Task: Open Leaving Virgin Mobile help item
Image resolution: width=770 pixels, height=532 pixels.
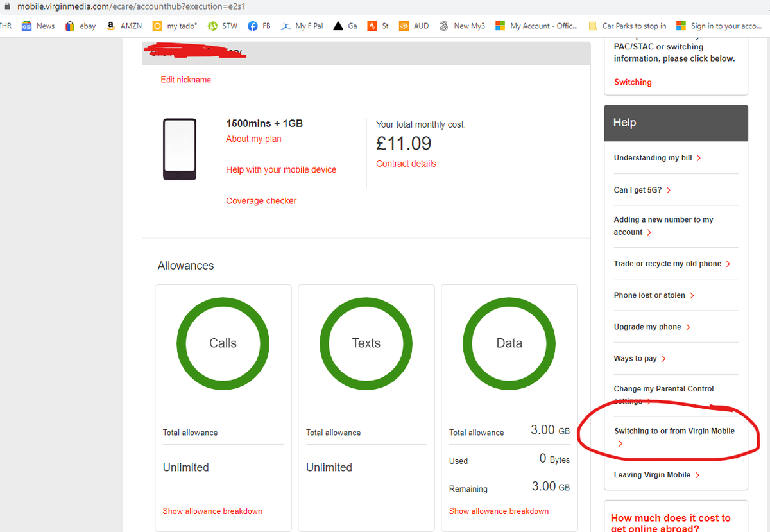Action: (656, 475)
